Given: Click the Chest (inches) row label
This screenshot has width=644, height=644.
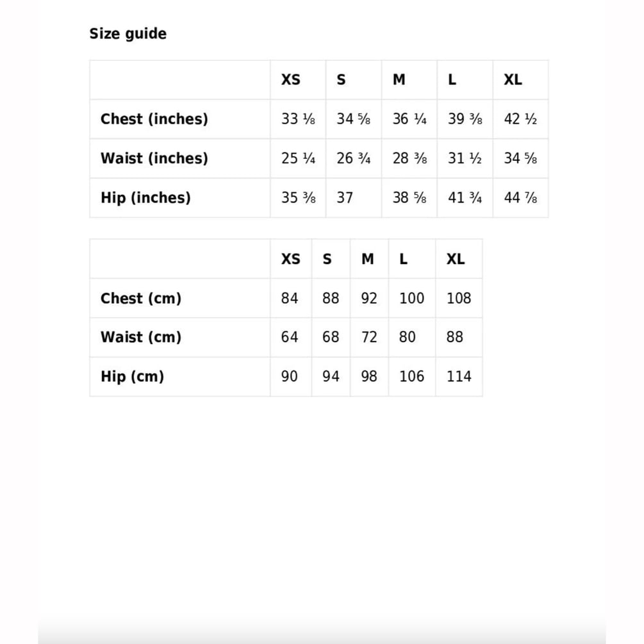Looking at the screenshot, I should point(154,119).
